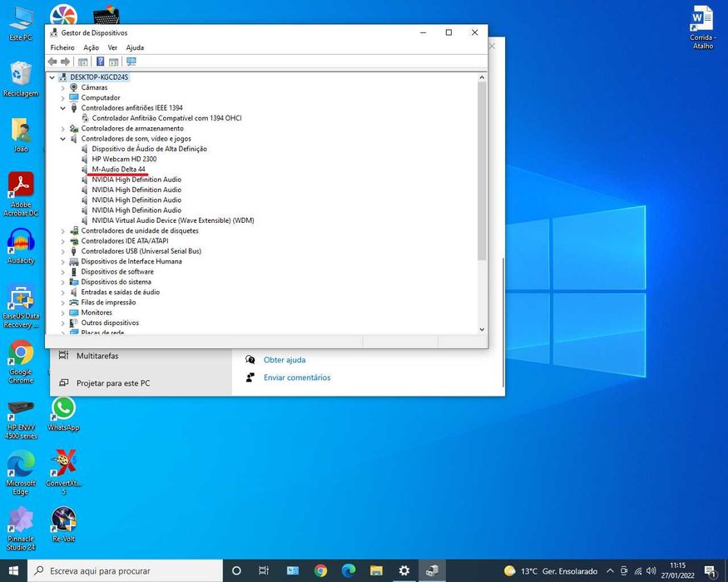Open the Microsoft Edge desktop shortcut
728x582 pixels.
pyautogui.click(x=21, y=473)
